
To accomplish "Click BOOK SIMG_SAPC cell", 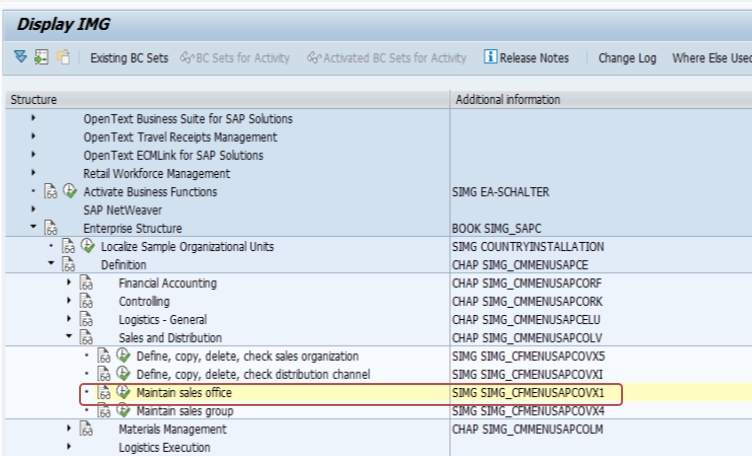I will [496, 228].
